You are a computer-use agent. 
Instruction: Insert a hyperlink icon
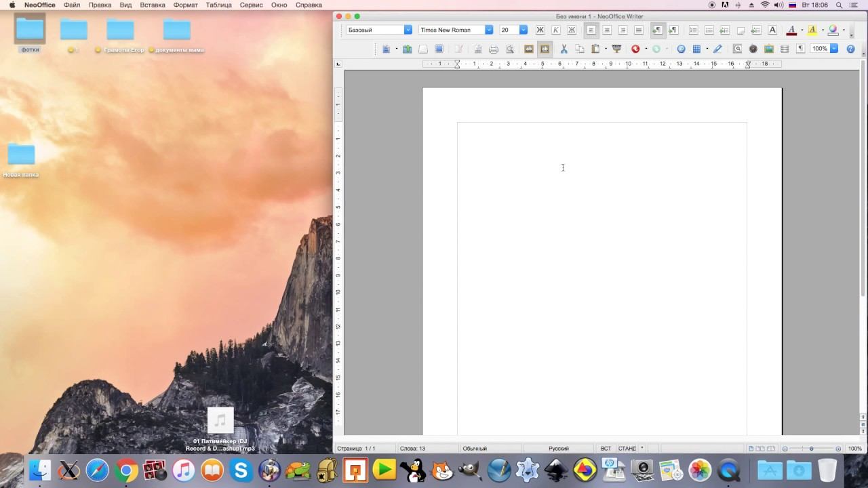pos(681,49)
